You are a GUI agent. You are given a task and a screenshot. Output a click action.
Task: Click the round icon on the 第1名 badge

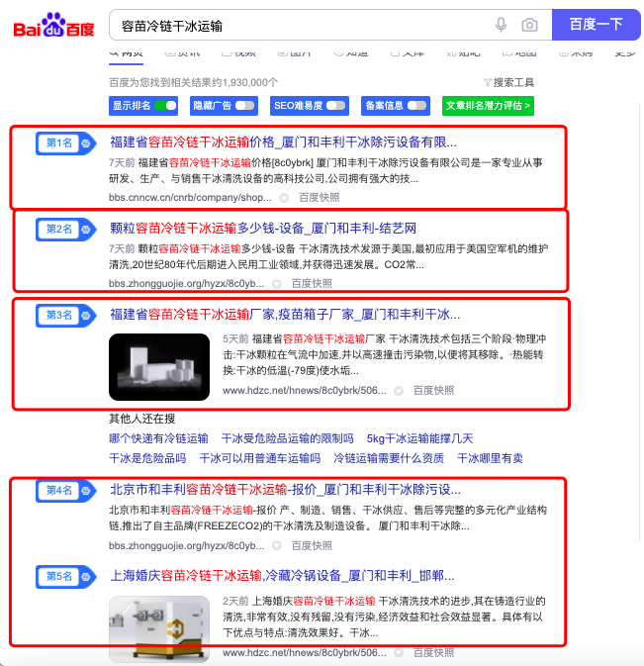86,143
